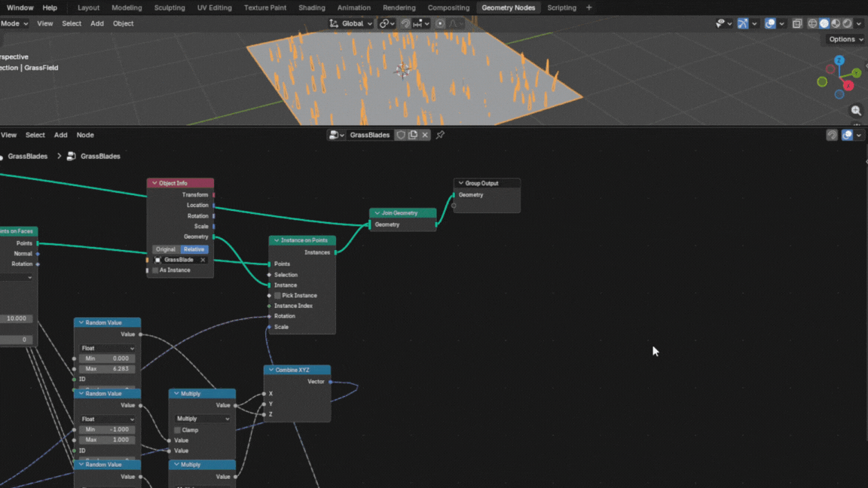Switch to Relative mode on Object Info node
This screenshot has width=868, height=488.
[194, 249]
